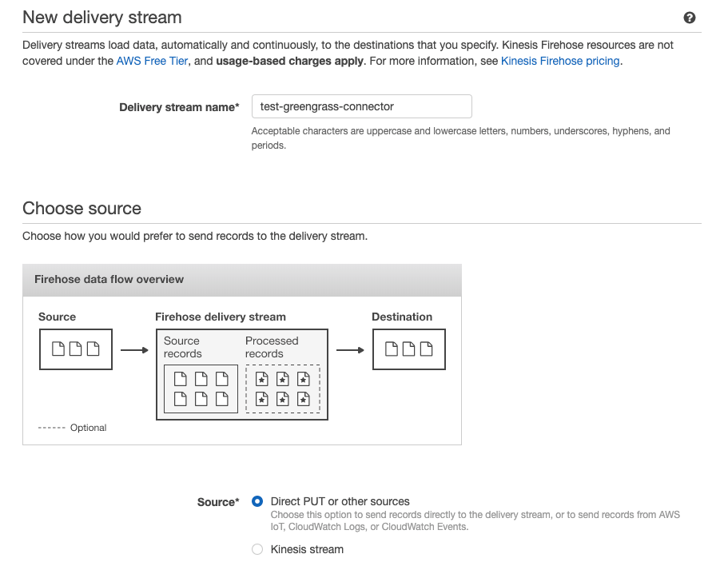Select Direct PUT or other sources

click(257, 501)
